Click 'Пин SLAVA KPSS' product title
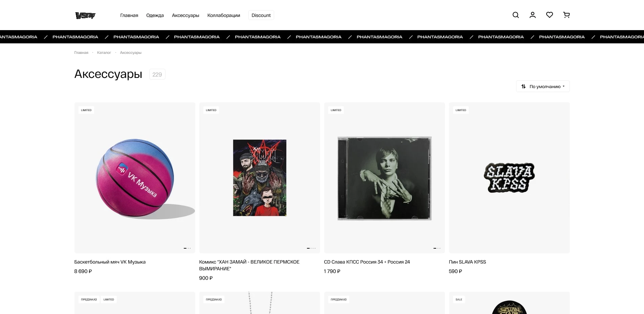 (x=467, y=262)
